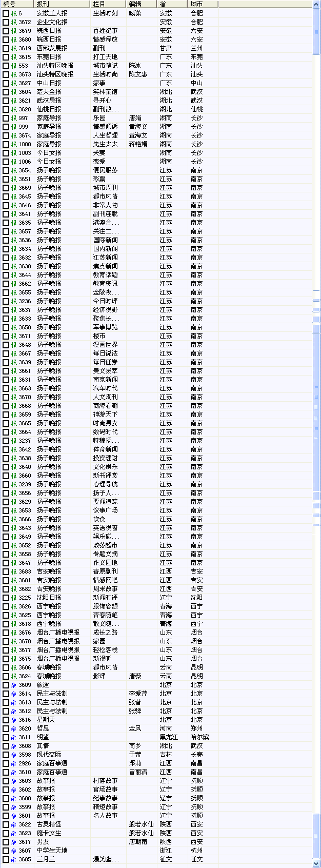Click the editor name 蒋艳娟
Image resolution: width=321 pixels, height=868 pixels.
(138, 144)
